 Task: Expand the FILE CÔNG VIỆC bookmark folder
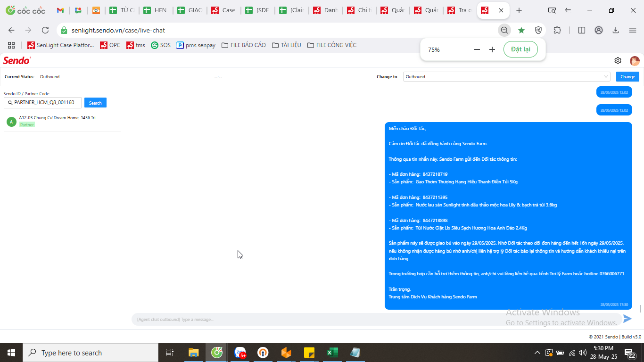tap(332, 45)
